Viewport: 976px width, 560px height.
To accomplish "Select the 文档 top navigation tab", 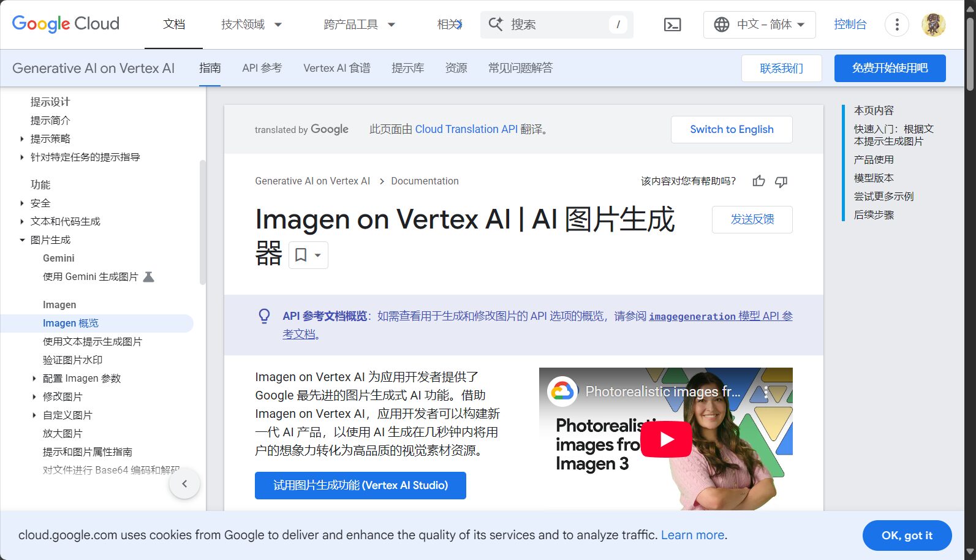I will [174, 25].
